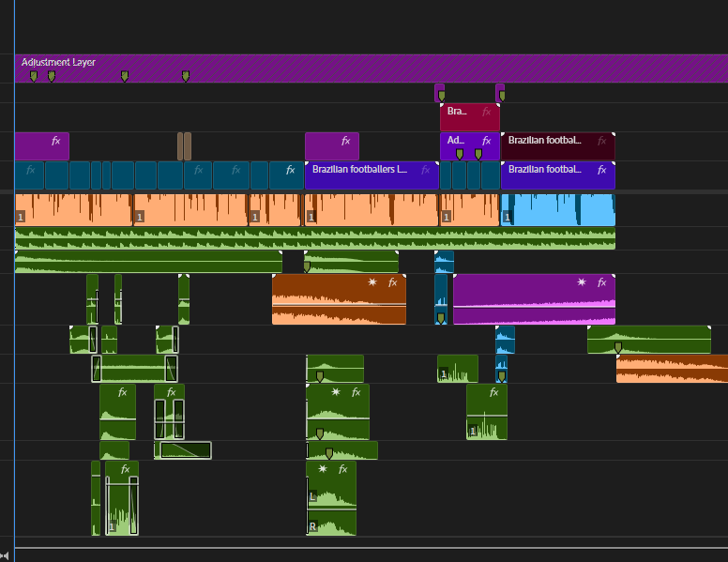Click star icon on green clip with star and marker
728x562 pixels.
pos(336,392)
